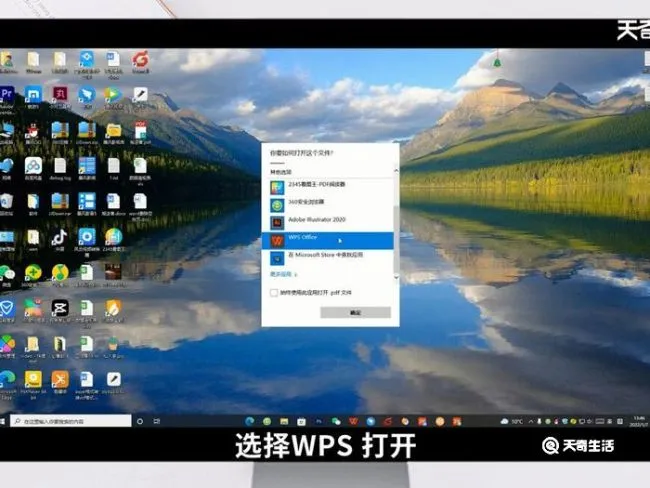
Task: Select WPS Office in the open-with list
Action: [327, 240]
